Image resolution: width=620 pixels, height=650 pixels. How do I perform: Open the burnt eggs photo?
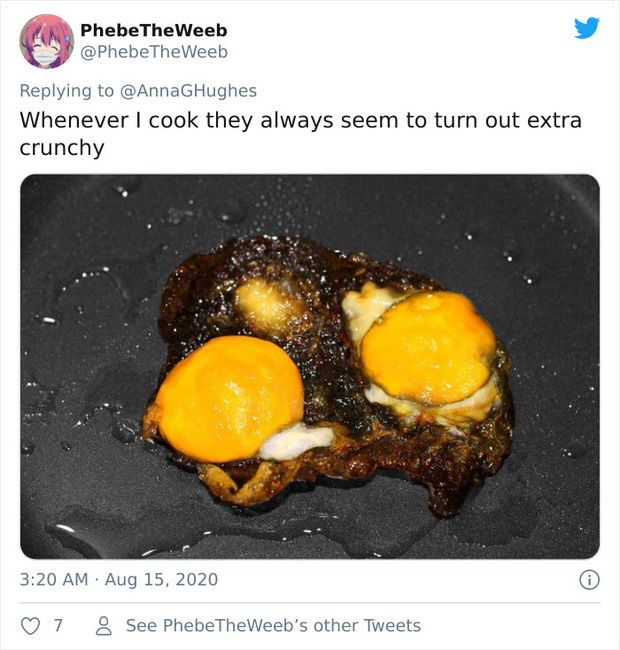pyautogui.click(x=309, y=366)
